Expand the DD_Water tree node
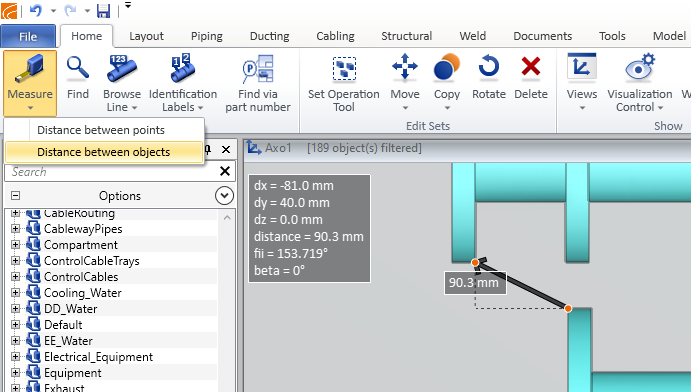 (x=15, y=309)
